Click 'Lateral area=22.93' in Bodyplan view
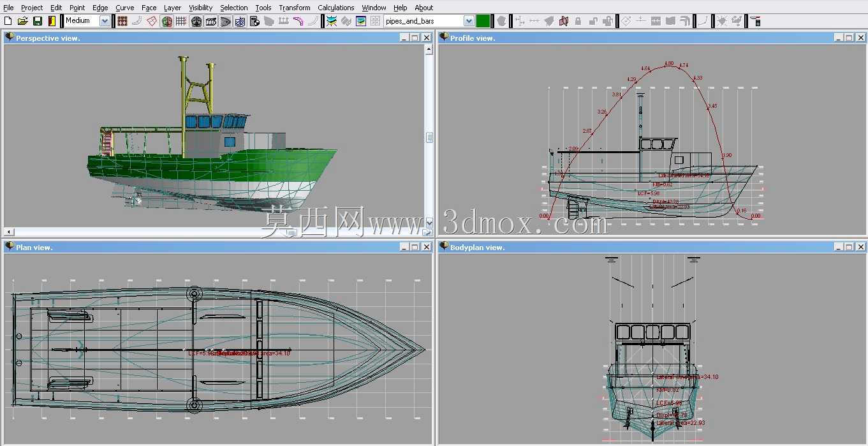The image size is (868, 446). pos(680,422)
